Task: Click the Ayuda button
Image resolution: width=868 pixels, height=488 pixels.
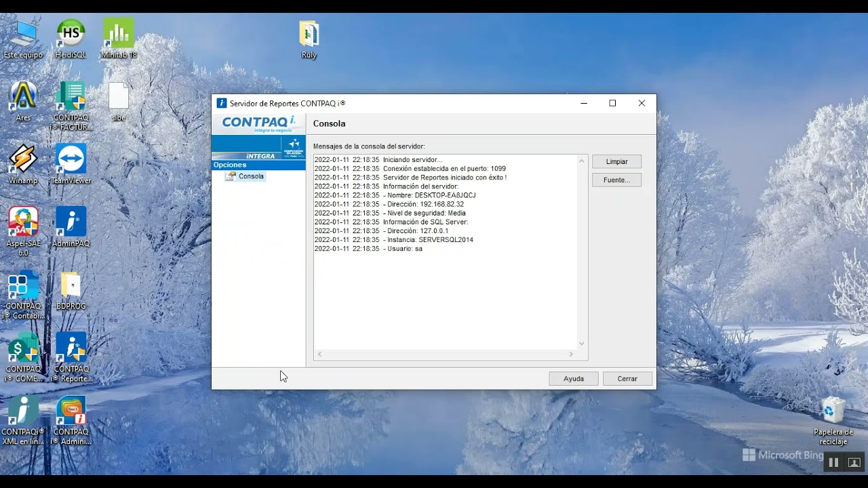Action: [x=574, y=379]
